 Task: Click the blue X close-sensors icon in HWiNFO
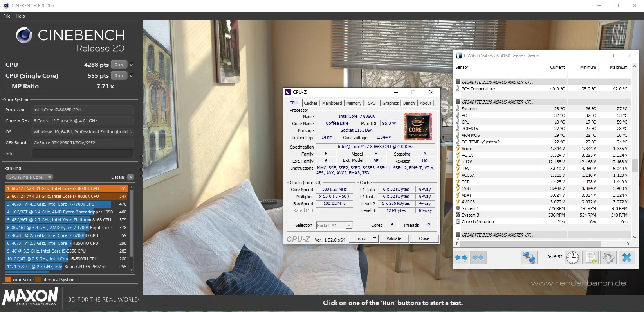pyautogui.click(x=627, y=258)
